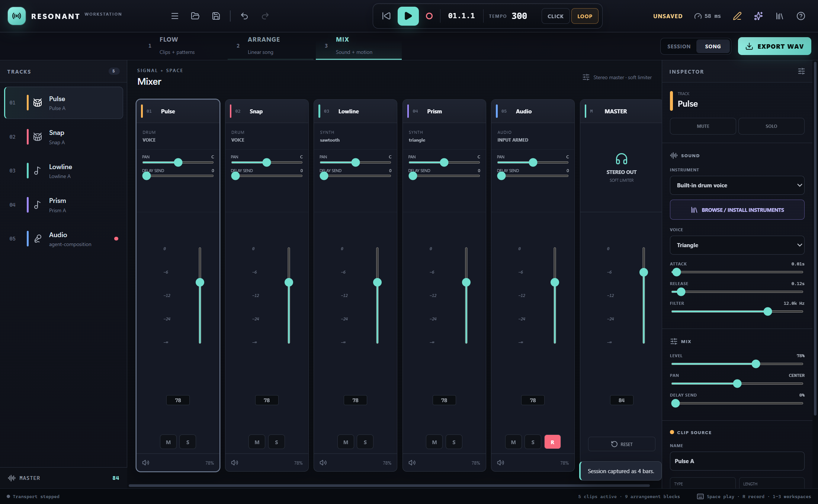Open the library icon in top bar
This screenshot has width=818, height=504.
point(780,16)
